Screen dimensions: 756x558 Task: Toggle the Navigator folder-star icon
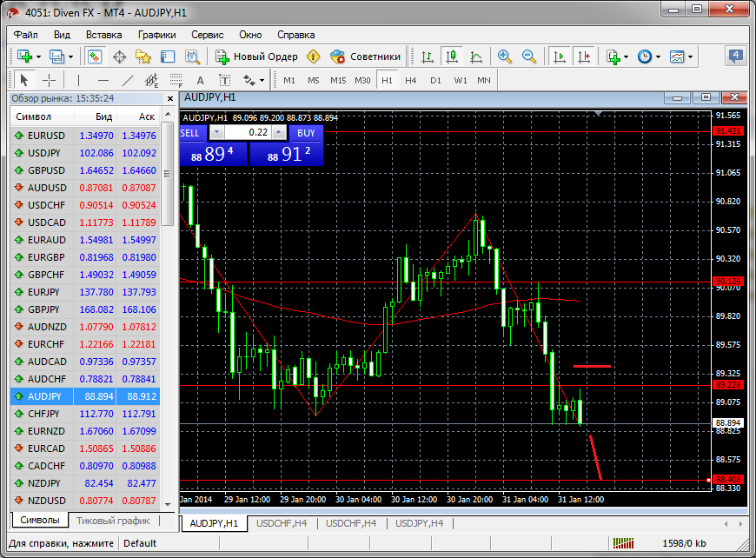[143, 56]
